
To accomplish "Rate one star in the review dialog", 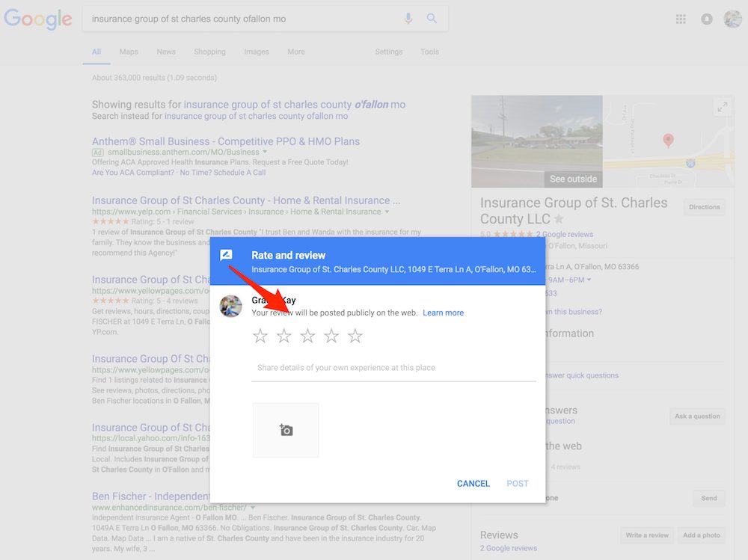I will pos(260,336).
